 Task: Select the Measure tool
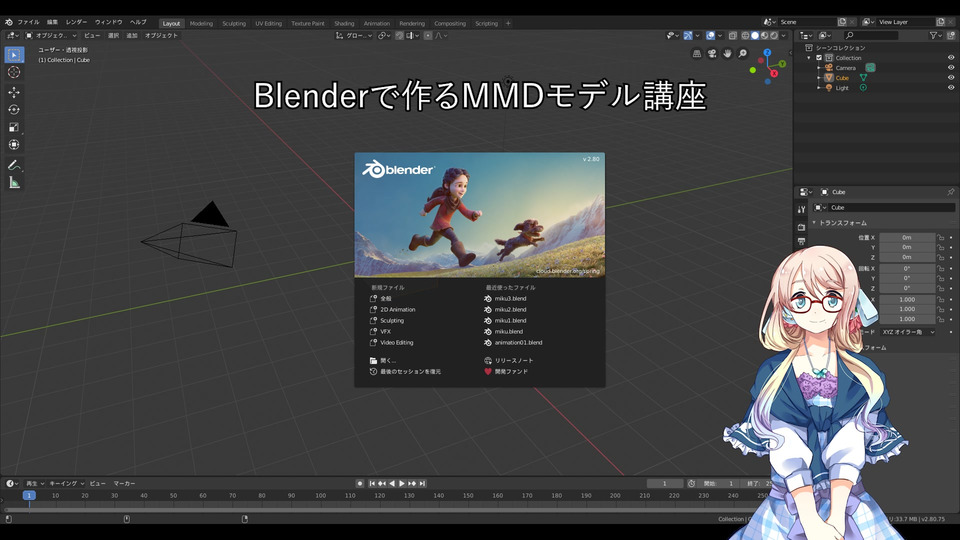pyautogui.click(x=14, y=182)
